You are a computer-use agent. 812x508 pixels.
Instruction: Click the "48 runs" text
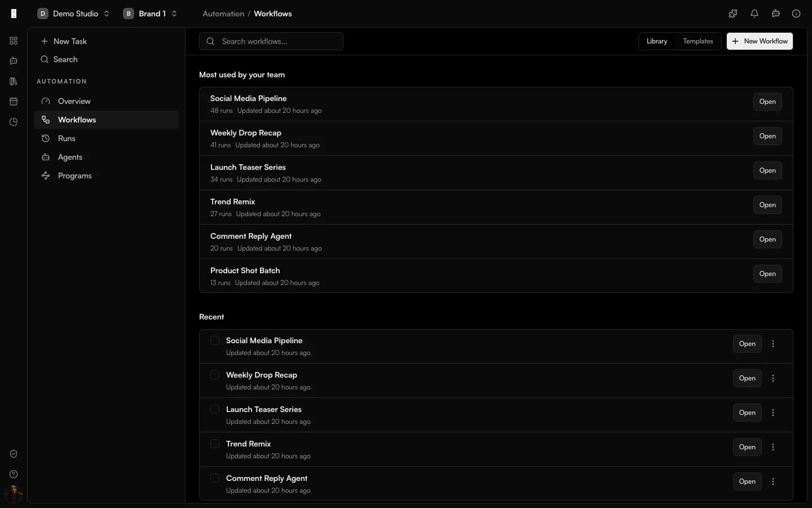222,111
